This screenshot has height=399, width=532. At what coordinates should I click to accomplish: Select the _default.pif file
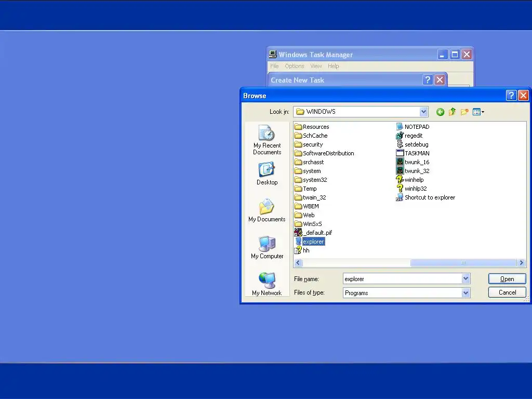(313, 232)
